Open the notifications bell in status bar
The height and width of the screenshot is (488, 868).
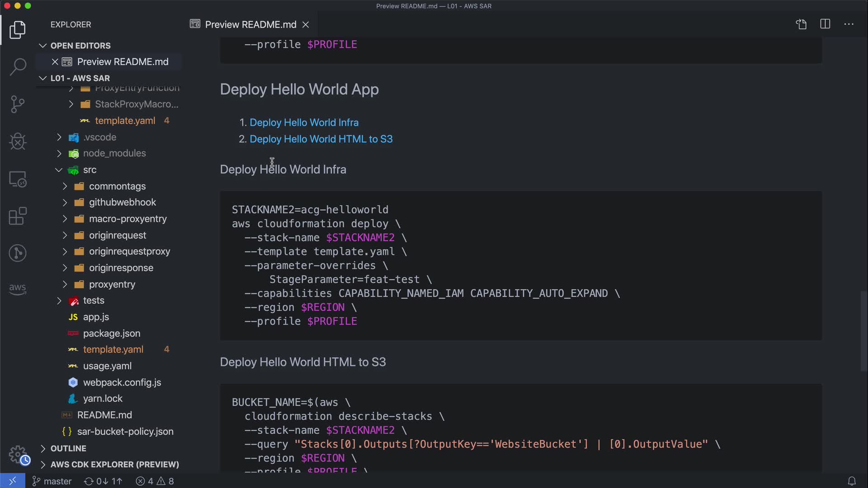tap(851, 481)
